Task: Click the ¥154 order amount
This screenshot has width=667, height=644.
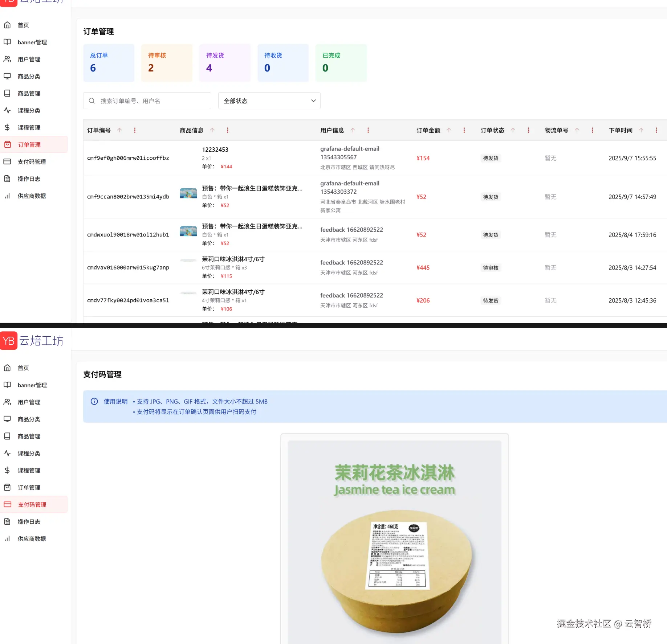Action: (x=423, y=158)
